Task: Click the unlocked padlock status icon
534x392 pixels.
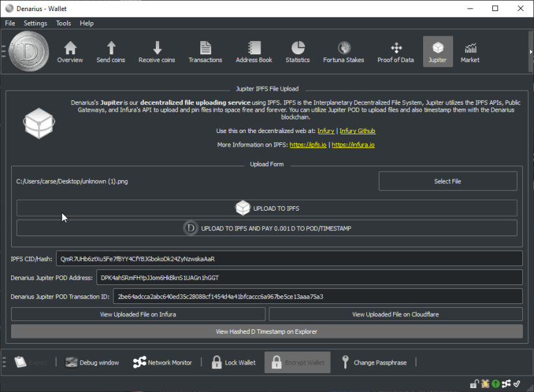Action: tap(475, 384)
